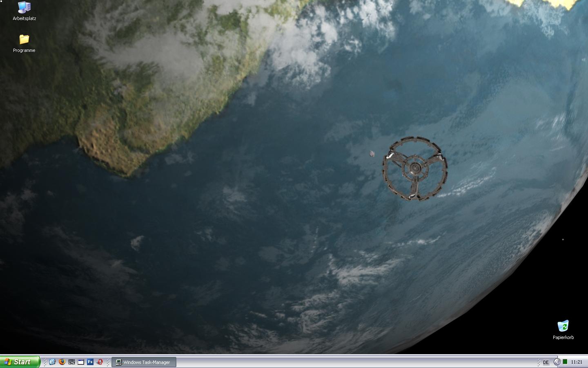Click the 11:21 taskbar clock
The image size is (588, 368).
[x=577, y=362]
